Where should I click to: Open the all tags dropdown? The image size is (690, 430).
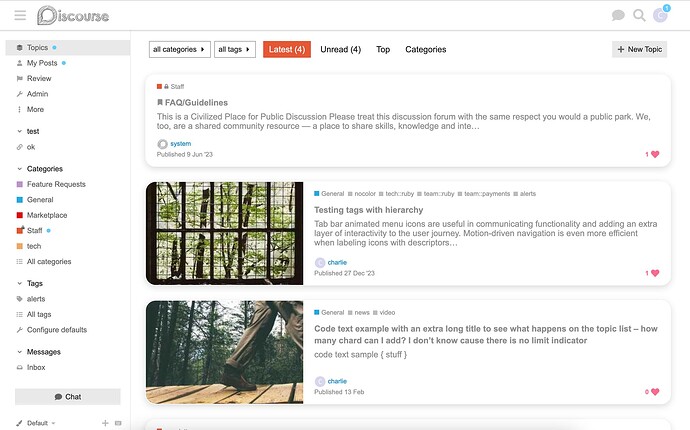235,49
